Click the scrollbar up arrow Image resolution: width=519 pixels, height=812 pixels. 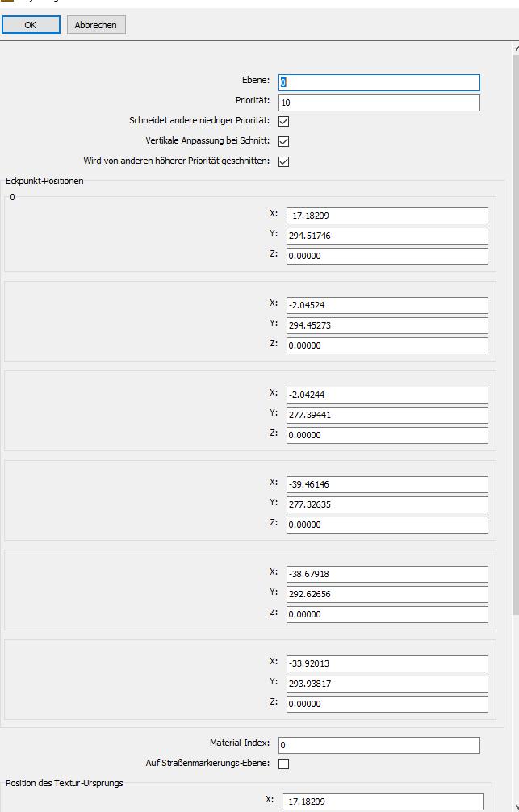tap(515, 48)
